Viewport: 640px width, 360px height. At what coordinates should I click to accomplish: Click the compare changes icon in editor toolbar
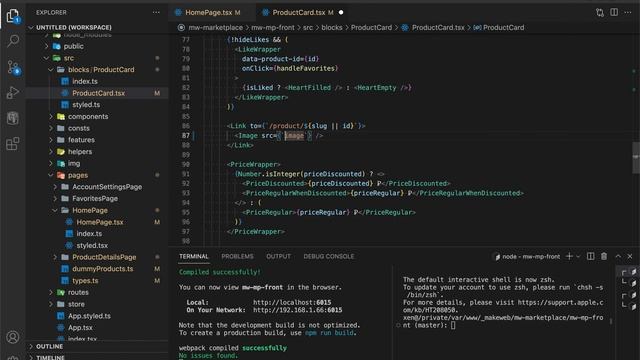coord(600,13)
